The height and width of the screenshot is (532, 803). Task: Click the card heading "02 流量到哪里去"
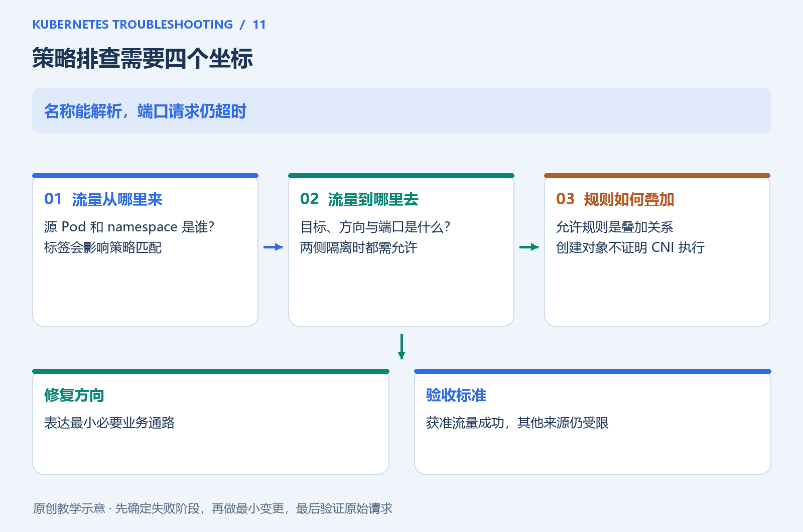[359, 199]
